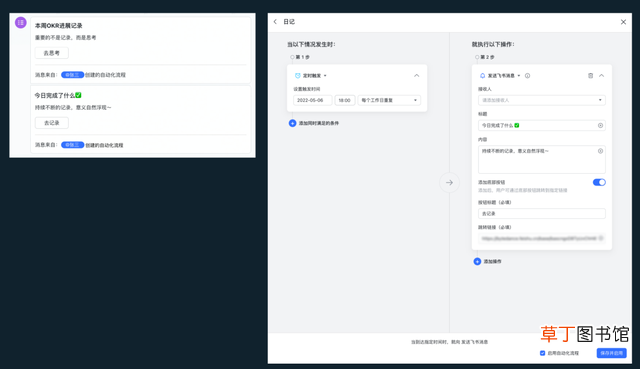
Task: Focus the 标题 title input field
Action: point(542,125)
